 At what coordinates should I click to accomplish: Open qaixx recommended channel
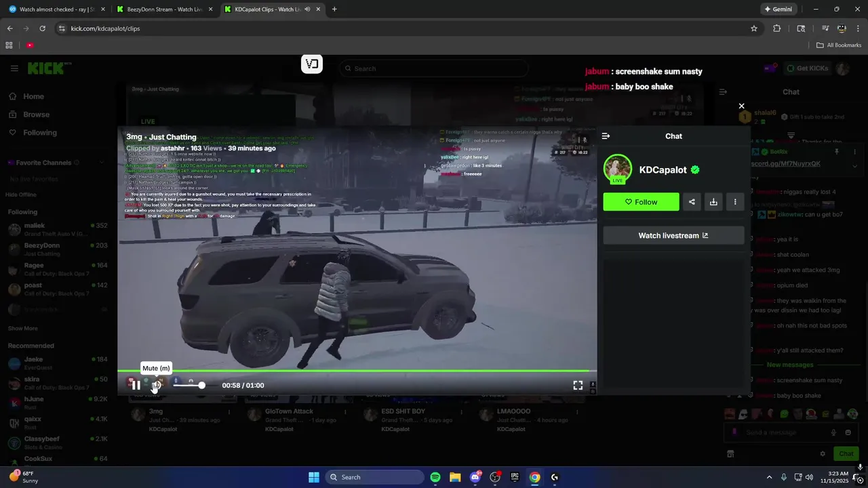[x=58, y=422]
